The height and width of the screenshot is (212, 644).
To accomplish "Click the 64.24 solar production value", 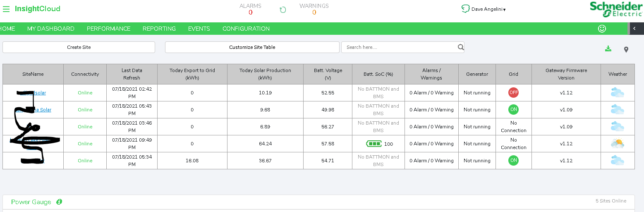I will coord(265,144).
